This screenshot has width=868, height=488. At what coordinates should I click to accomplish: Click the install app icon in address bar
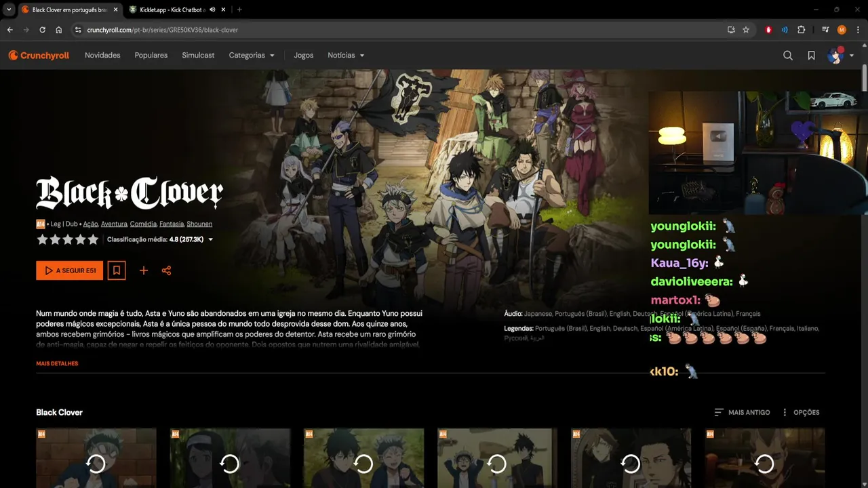pyautogui.click(x=731, y=30)
